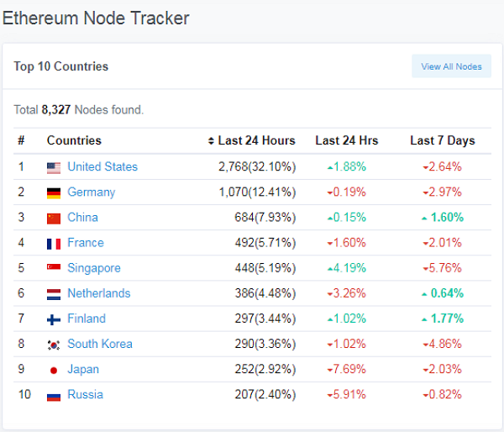The height and width of the screenshot is (432, 504).
Task: Open the Russia country link
Action: [86, 394]
